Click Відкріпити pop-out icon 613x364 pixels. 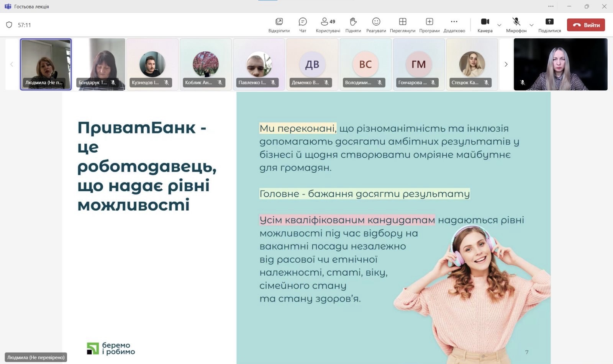(x=279, y=25)
